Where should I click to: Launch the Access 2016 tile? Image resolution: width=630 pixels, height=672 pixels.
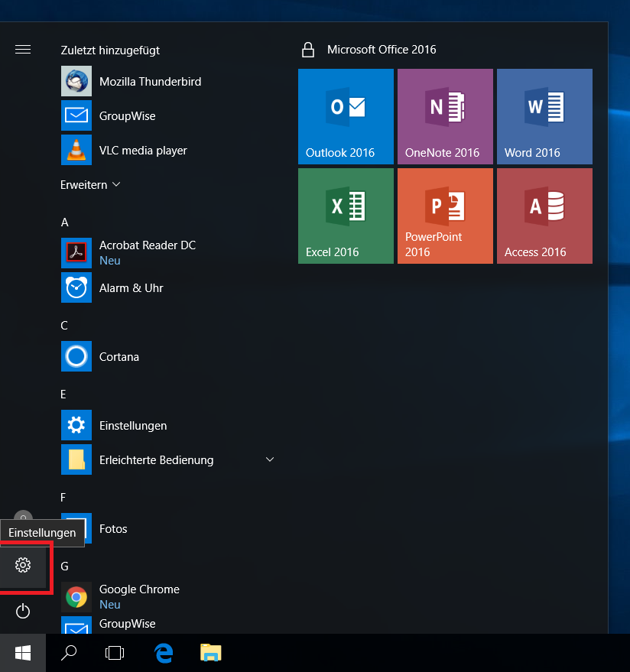pos(544,216)
